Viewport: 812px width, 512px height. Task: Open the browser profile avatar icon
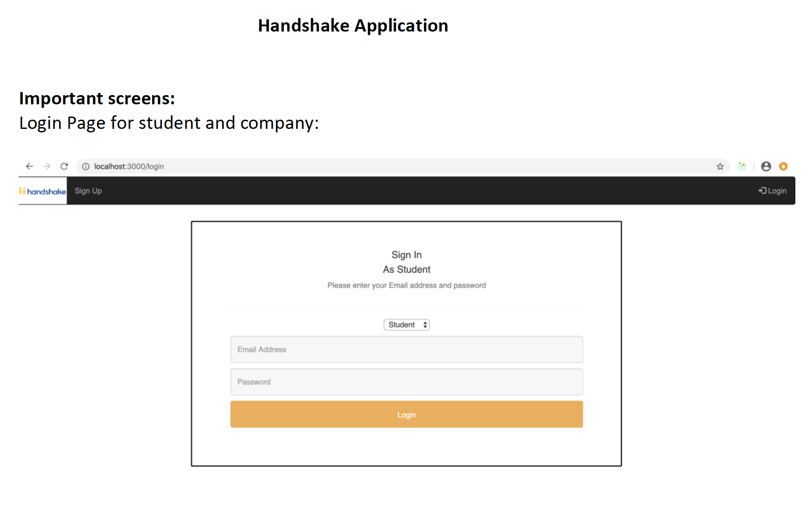click(766, 166)
